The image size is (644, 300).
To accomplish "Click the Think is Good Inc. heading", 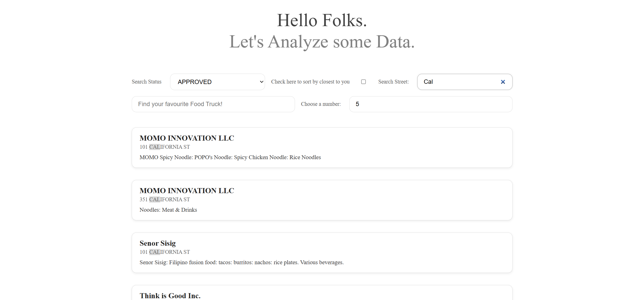I will coord(170,295).
